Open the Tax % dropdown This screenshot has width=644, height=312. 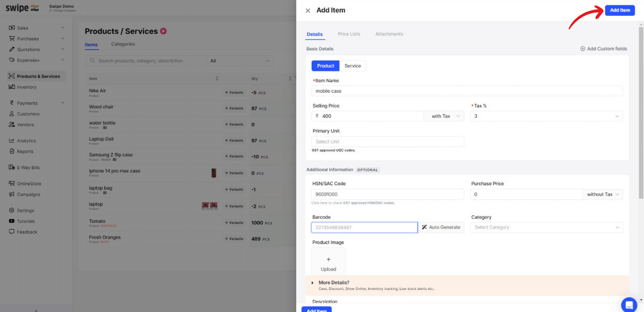click(x=546, y=116)
